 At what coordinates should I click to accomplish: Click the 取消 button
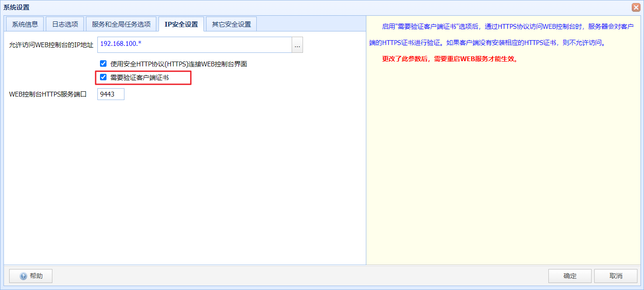616,276
